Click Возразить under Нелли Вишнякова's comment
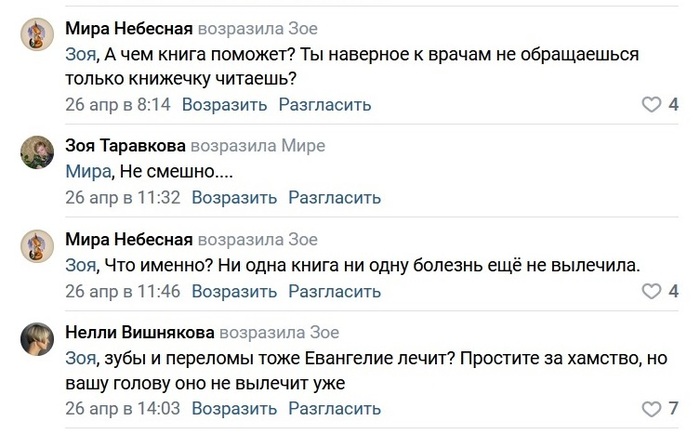Image resolution: width=700 pixels, height=434 pixels. 238,409
